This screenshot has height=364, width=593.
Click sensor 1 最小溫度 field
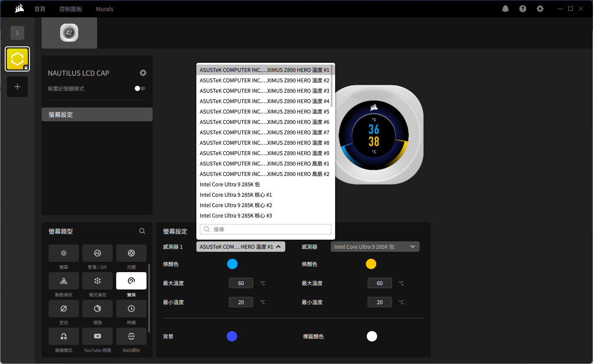point(241,302)
